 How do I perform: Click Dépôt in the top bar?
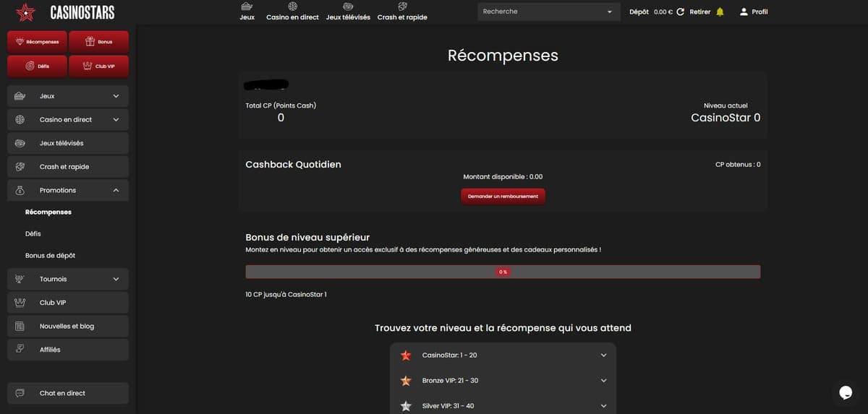pos(639,12)
